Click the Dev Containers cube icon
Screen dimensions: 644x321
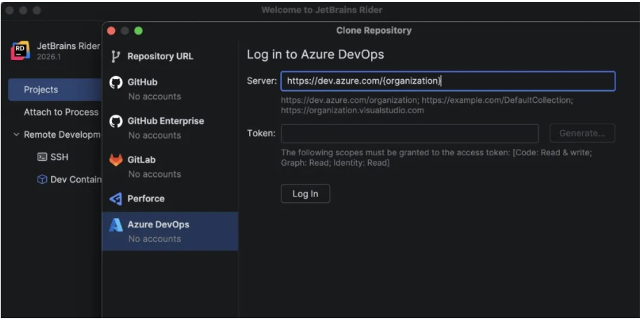click(x=42, y=180)
